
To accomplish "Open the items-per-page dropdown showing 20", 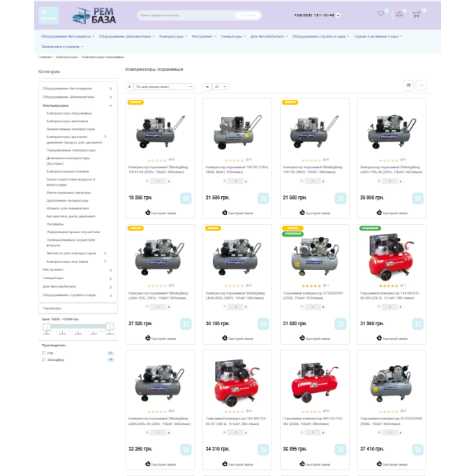I will coord(220,87).
